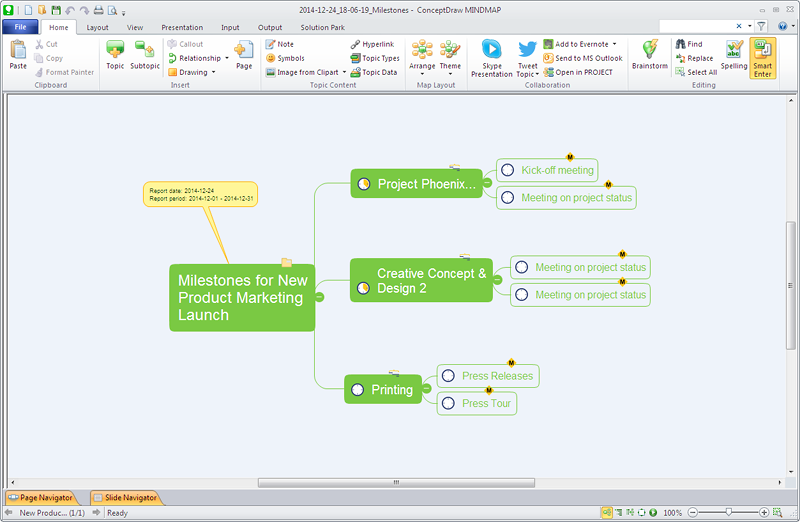Image resolution: width=800 pixels, height=522 pixels.
Task: Click the Paste icon in Clipboard
Action: (18, 54)
